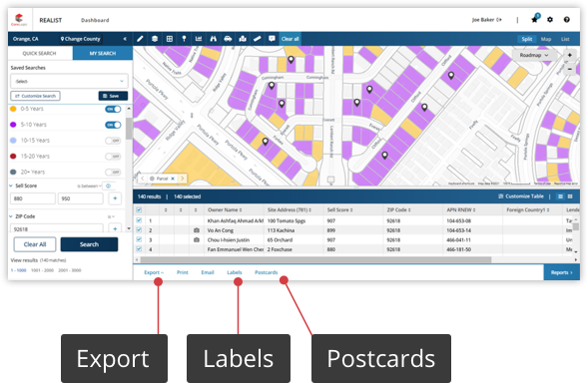Switch to Quick Search tab

click(x=39, y=53)
